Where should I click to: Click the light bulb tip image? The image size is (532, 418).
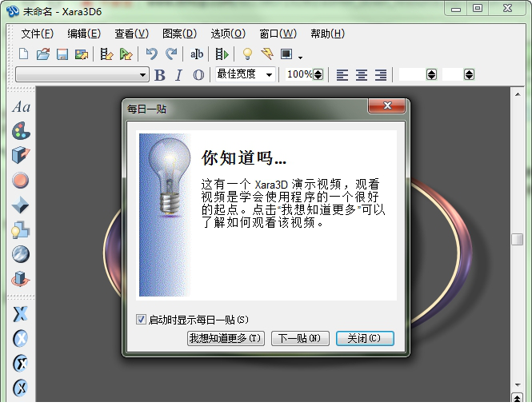[165, 214]
